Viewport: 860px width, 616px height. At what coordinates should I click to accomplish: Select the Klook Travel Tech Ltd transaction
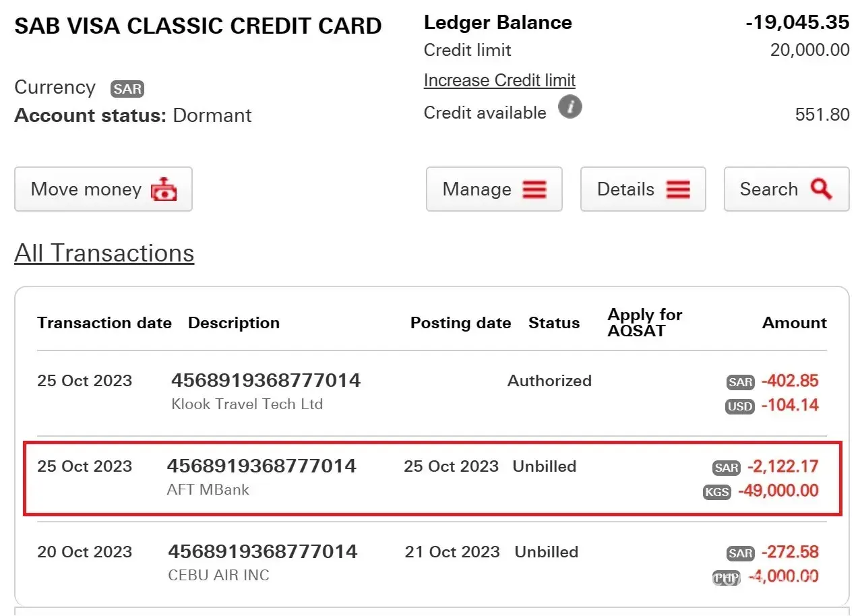click(247, 404)
